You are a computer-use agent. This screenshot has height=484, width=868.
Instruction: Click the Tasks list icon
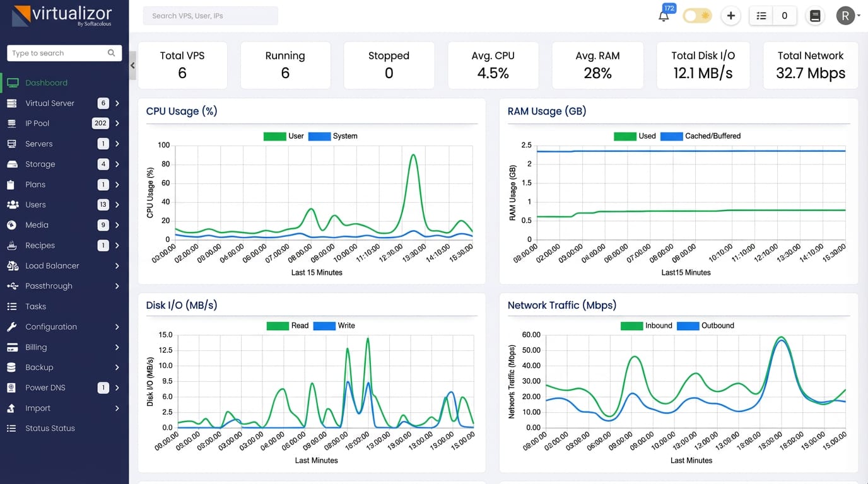pos(11,306)
